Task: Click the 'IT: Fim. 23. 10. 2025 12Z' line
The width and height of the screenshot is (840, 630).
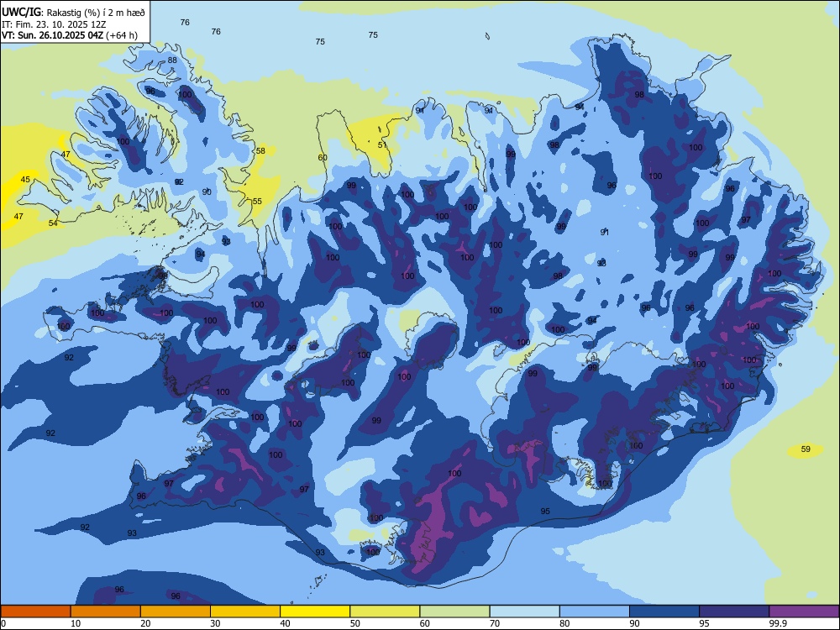Action: pos(54,24)
